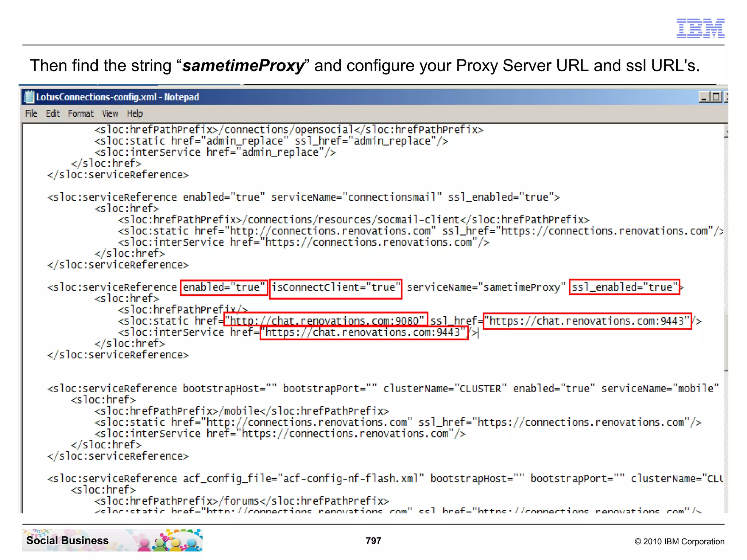This screenshot has width=747, height=560.
Task: Open the Edit menu
Action: (53, 114)
